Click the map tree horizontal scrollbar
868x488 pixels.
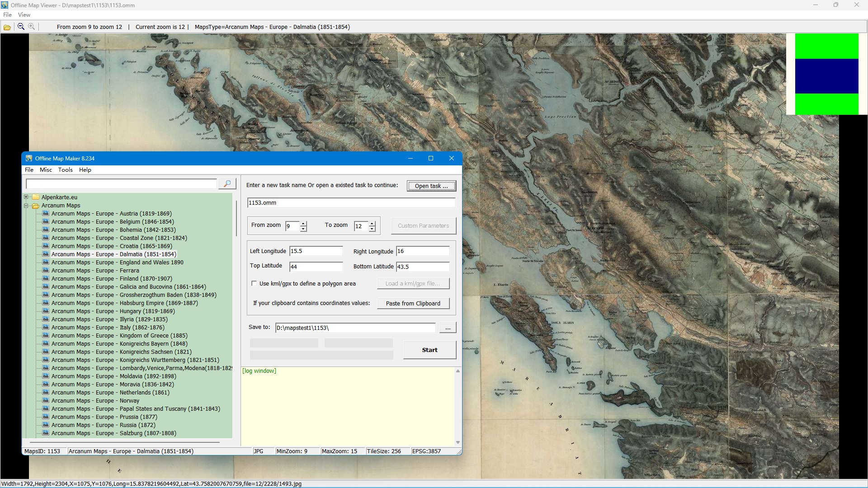point(124,442)
